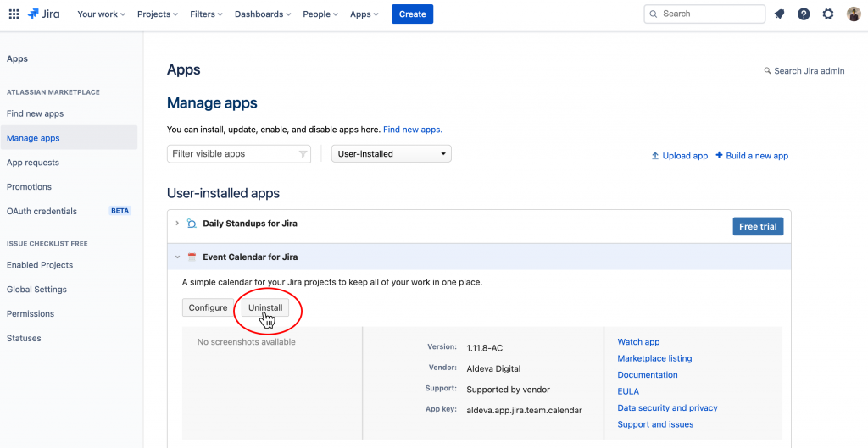The height and width of the screenshot is (448, 868).
Task: Open the settings gear icon
Action: tap(828, 14)
